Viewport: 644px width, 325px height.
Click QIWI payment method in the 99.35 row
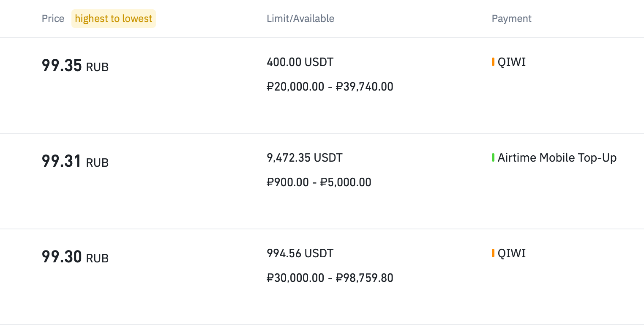point(512,62)
